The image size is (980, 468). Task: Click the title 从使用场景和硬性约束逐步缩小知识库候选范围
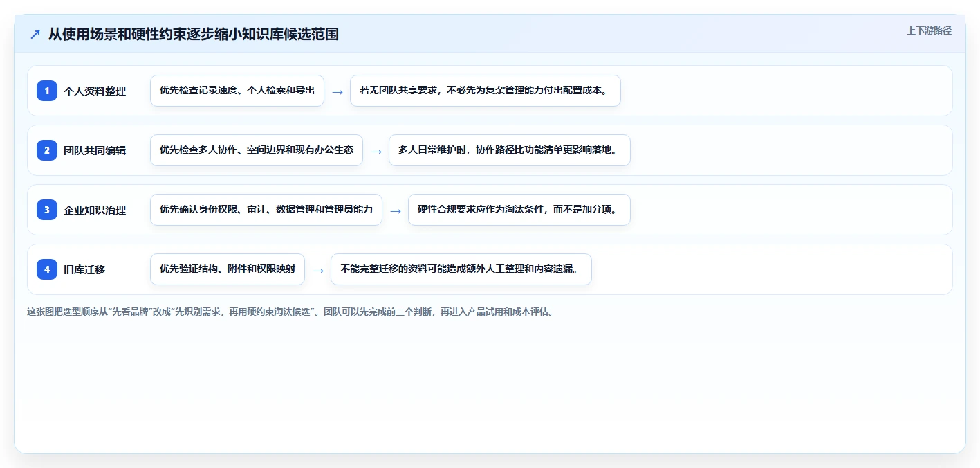194,34
